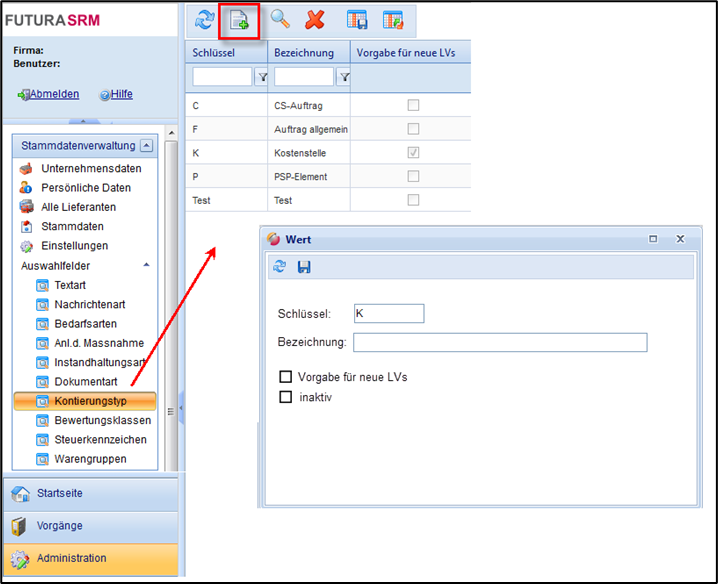This screenshot has width=718, height=584.
Task: Check the 'inaktiv' checkbox
Action: 286,397
